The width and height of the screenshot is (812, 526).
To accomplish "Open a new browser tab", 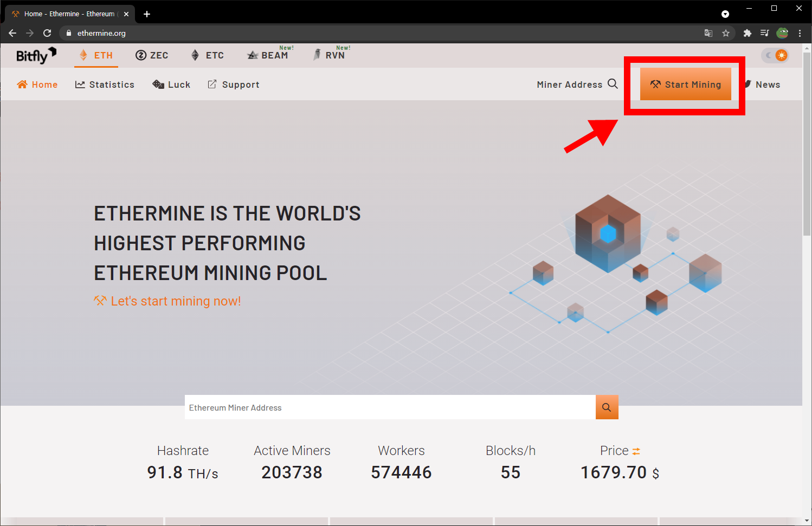I will (147, 14).
